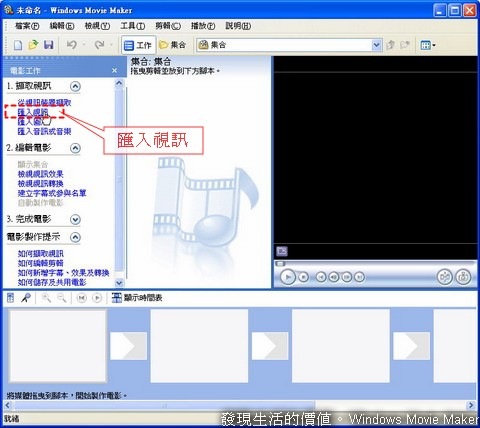The image size is (480, 428).
Task: Click the Take Picture camera icon
Action: (463, 277)
